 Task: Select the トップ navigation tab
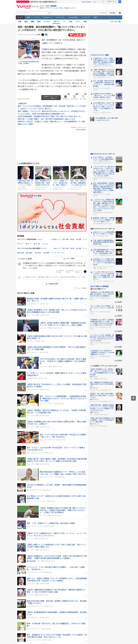20,17
